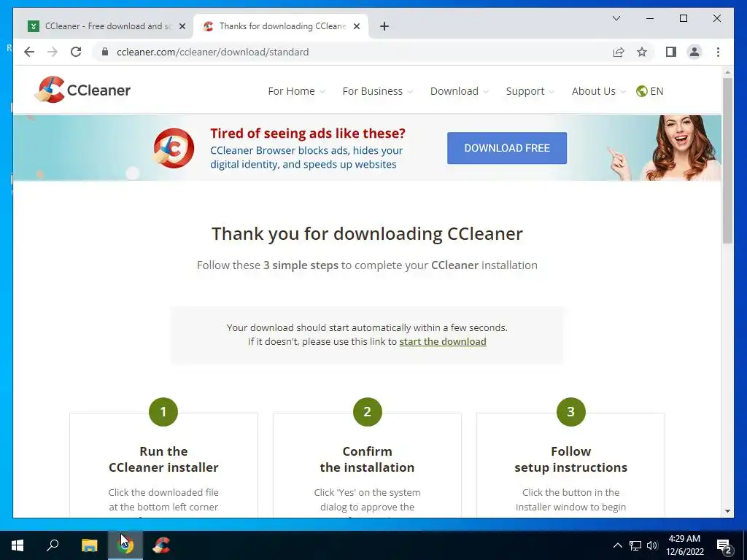Share this page icon in address bar
The height and width of the screenshot is (560, 747).
(x=619, y=52)
